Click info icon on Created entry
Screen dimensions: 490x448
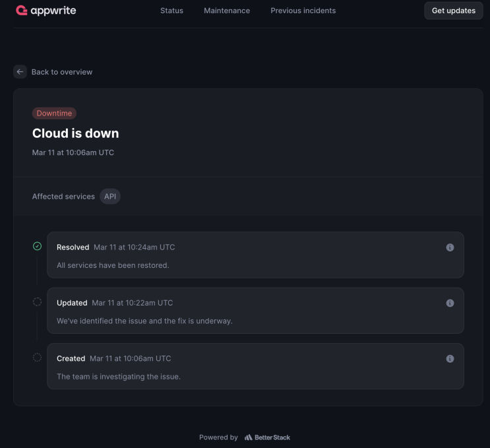coord(450,359)
